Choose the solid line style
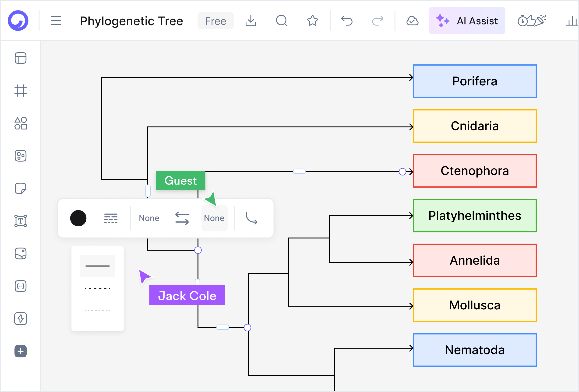579x392 pixels. [x=97, y=266]
